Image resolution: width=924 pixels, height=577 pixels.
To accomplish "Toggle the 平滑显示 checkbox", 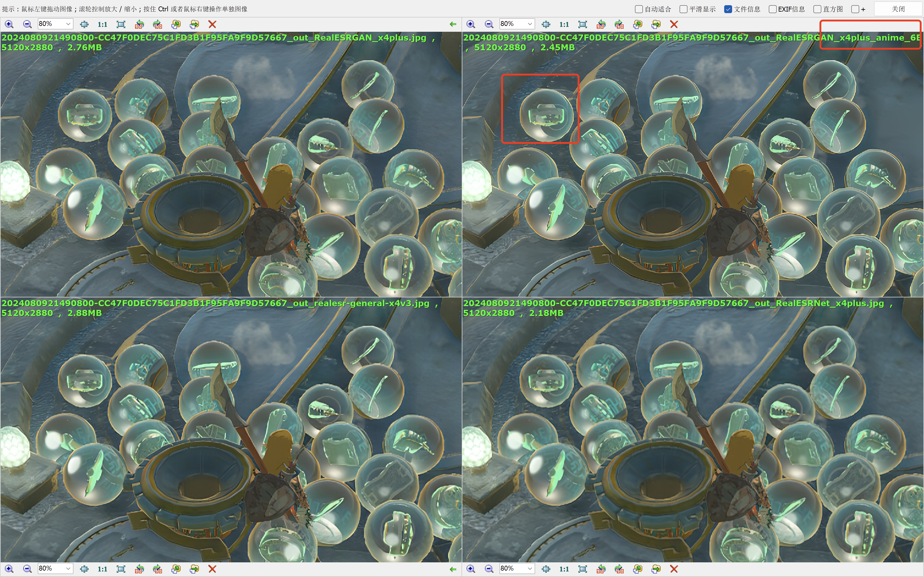I will coord(684,9).
